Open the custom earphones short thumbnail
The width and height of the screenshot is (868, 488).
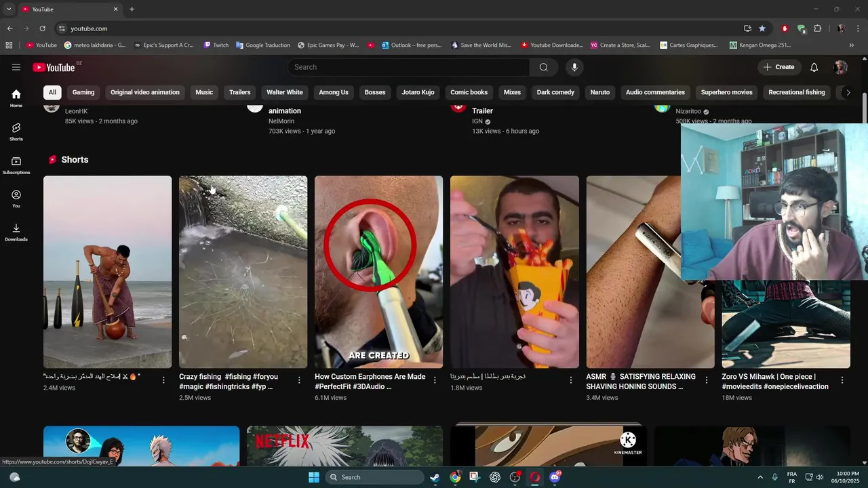(x=378, y=272)
